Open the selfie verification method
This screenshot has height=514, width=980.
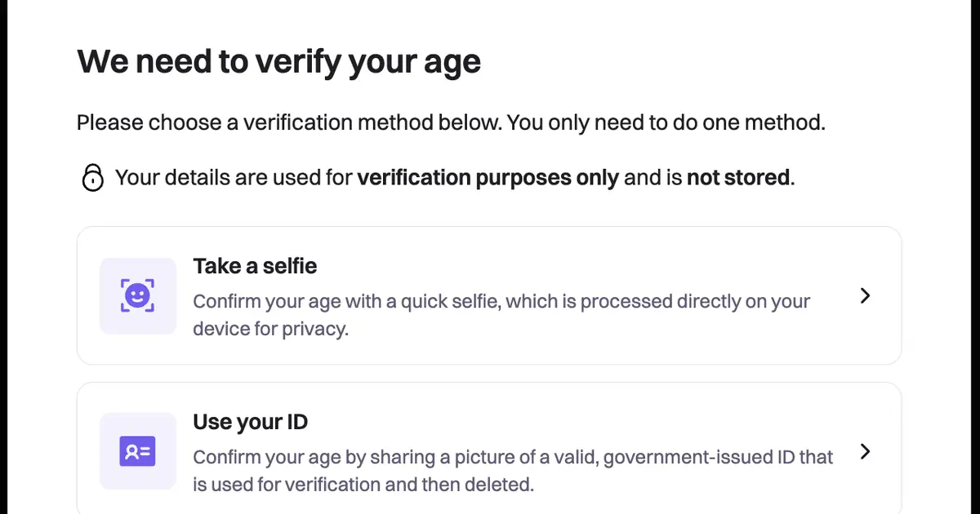pyautogui.click(x=488, y=295)
